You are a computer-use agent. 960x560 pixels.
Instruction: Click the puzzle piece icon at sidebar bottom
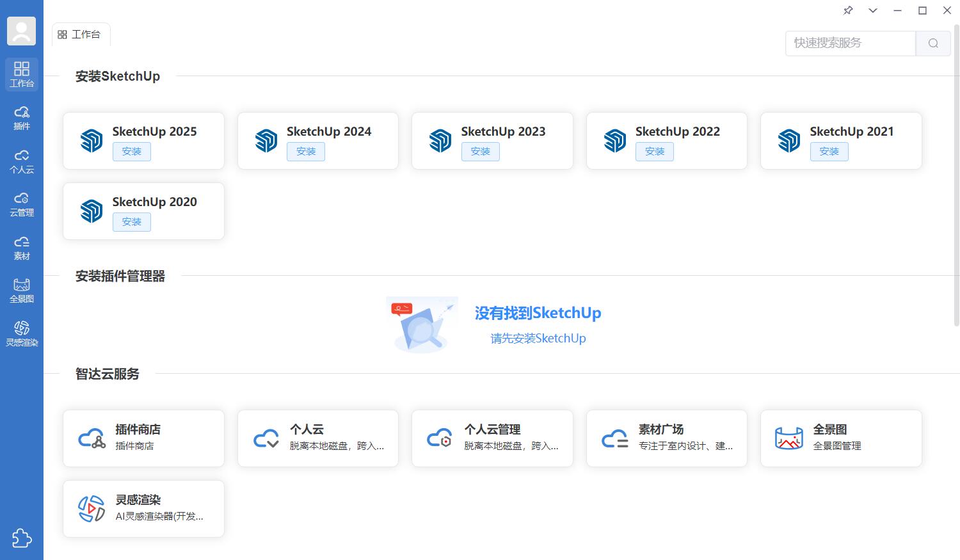click(x=22, y=538)
